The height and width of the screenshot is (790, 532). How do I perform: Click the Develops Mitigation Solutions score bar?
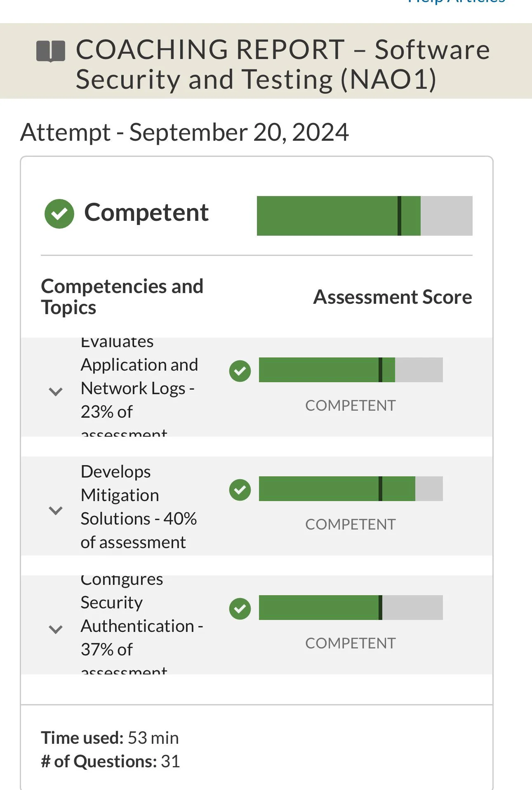coord(351,489)
